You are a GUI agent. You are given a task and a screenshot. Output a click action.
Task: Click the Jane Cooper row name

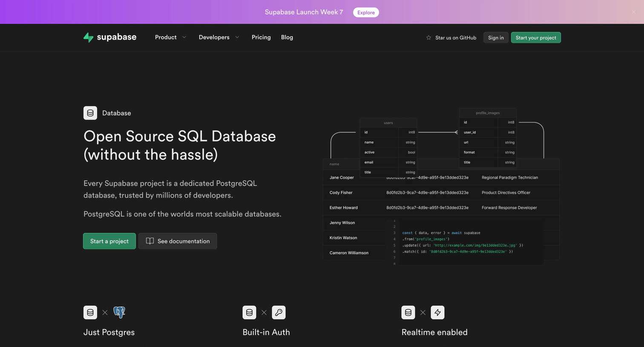[x=342, y=177]
